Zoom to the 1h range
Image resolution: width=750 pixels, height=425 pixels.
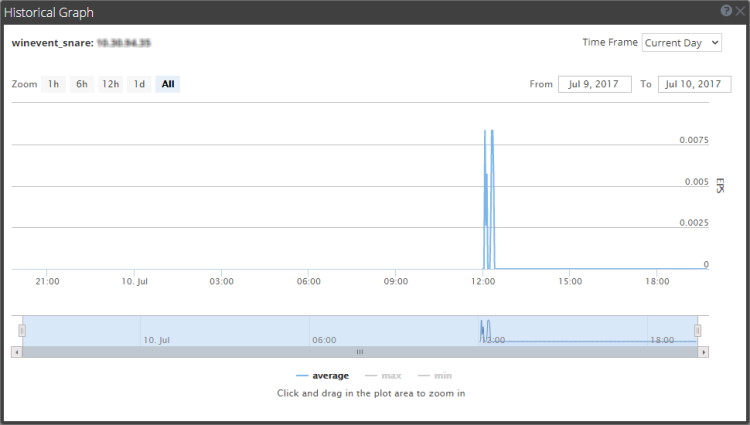click(x=54, y=84)
